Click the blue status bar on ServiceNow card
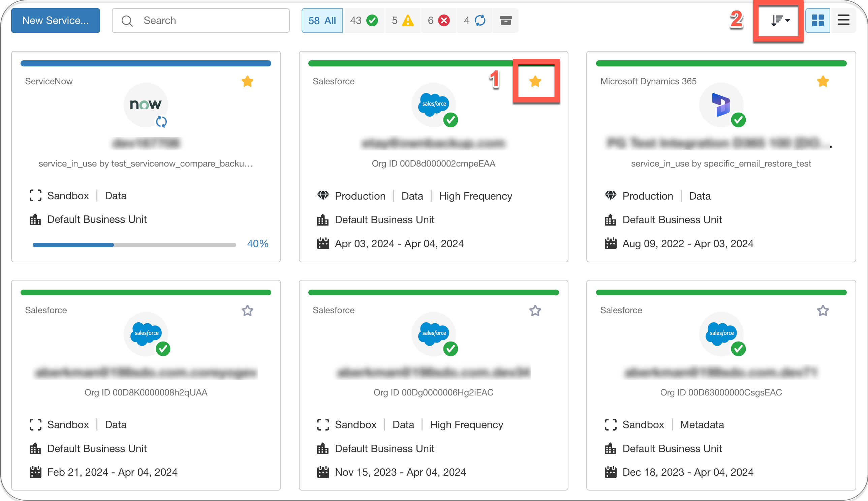Viewport: 868px width, 501px height. pos(146,63)
